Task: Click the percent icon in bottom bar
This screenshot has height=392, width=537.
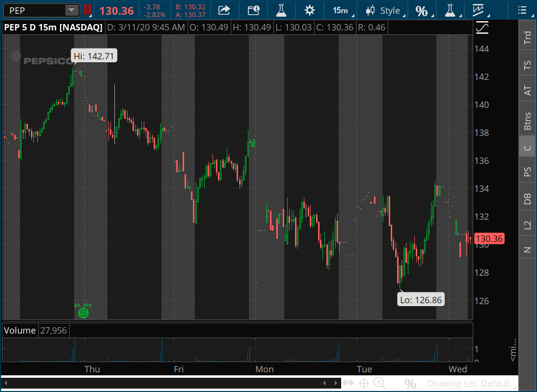Action: pos(410,384)
